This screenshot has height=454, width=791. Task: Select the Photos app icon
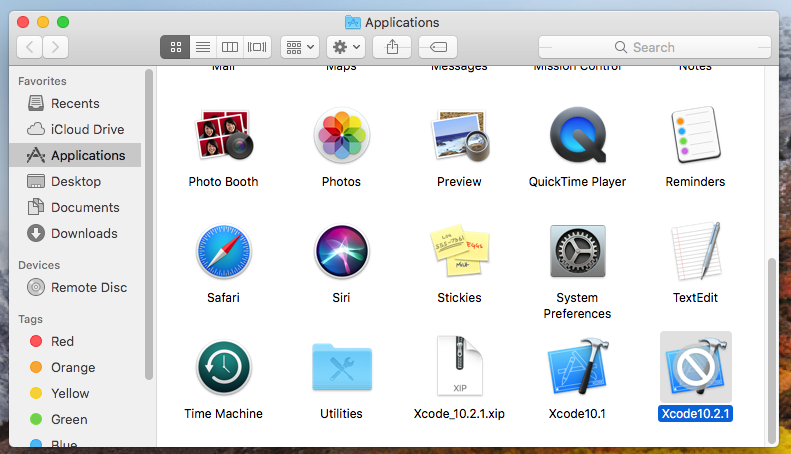pyautogui.click(x=342, y=135)
